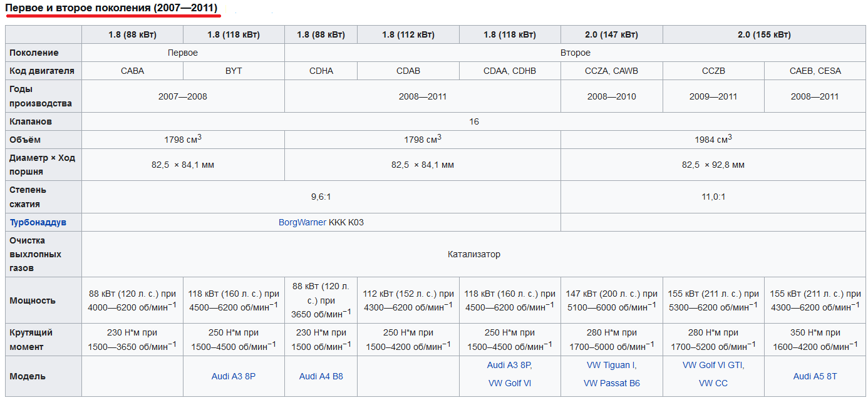Open the BorgWarner link
Image resolution: width=868 pixels, height=405 pixels.
[x=302, y=222]
